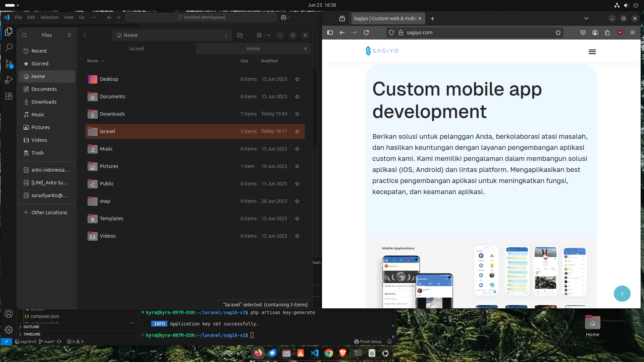Switch Files to grid view
This screenshot has width=644, height=362.
(259, 35)
